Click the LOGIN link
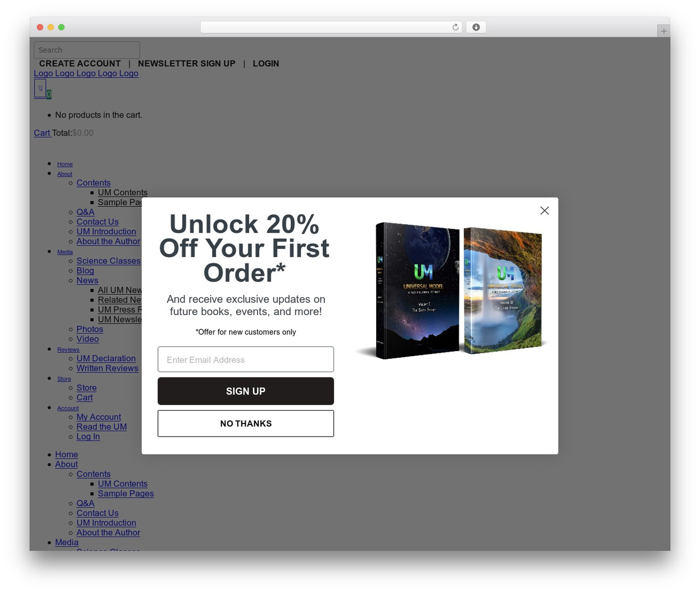 (x=266, y=63)
